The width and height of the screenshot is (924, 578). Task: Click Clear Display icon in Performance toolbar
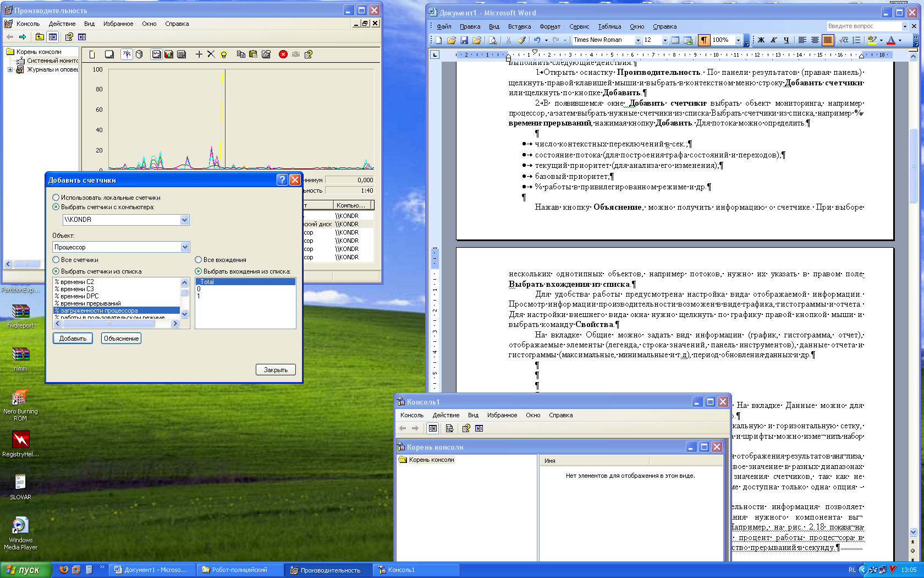pos(109,54)
